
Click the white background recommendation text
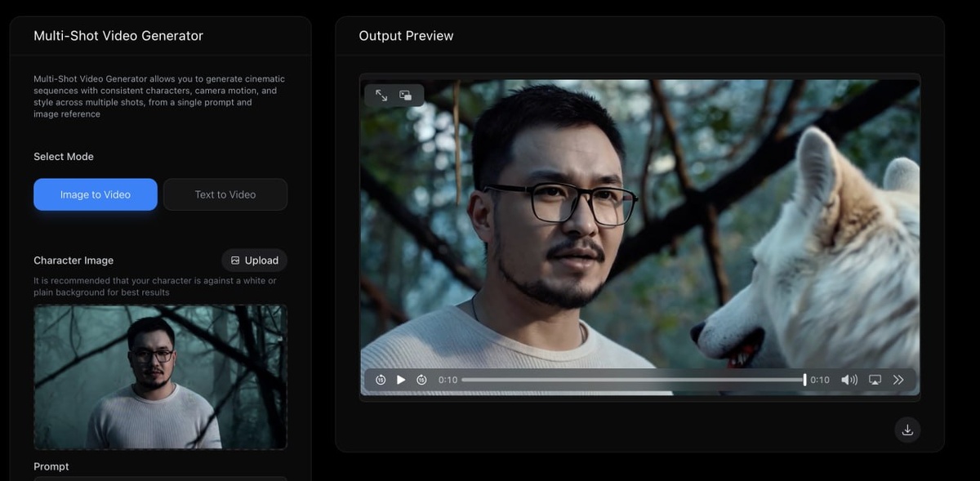[155, 287]
